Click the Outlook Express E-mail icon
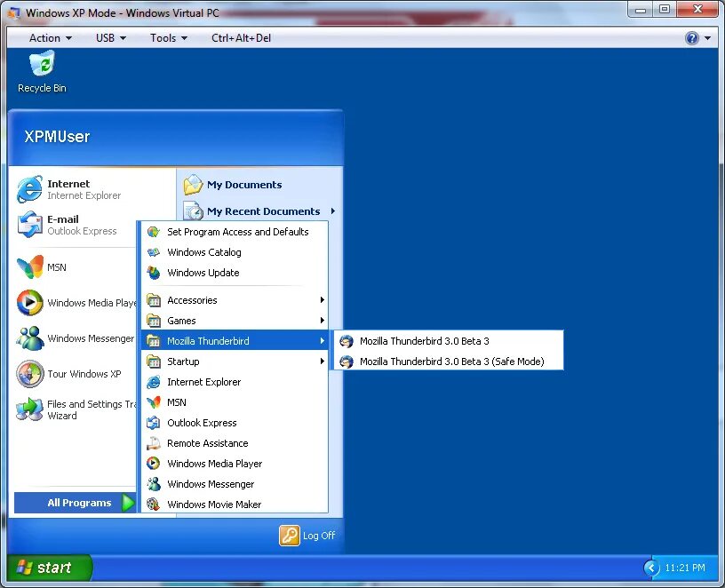725x588 pixels. [29, 224]
